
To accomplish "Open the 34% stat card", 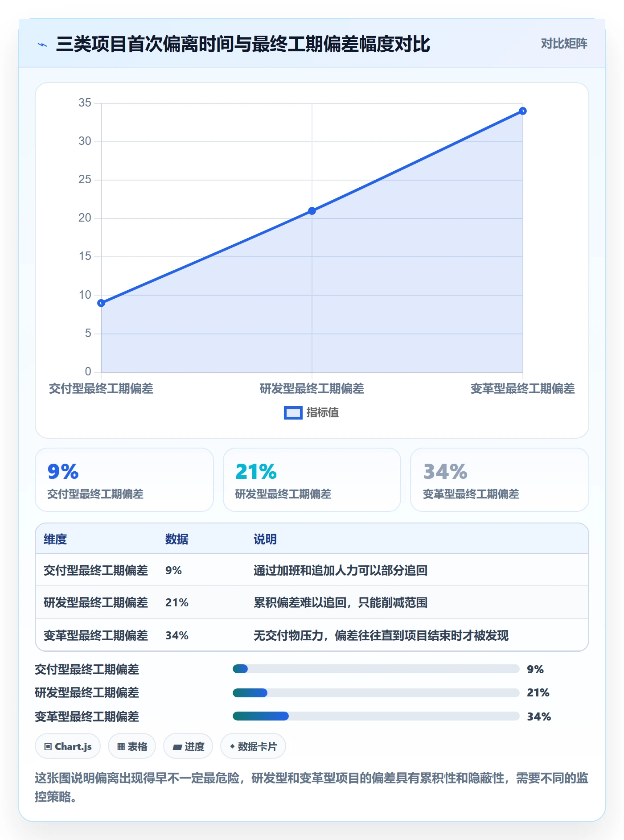I will tap(500, 480).
